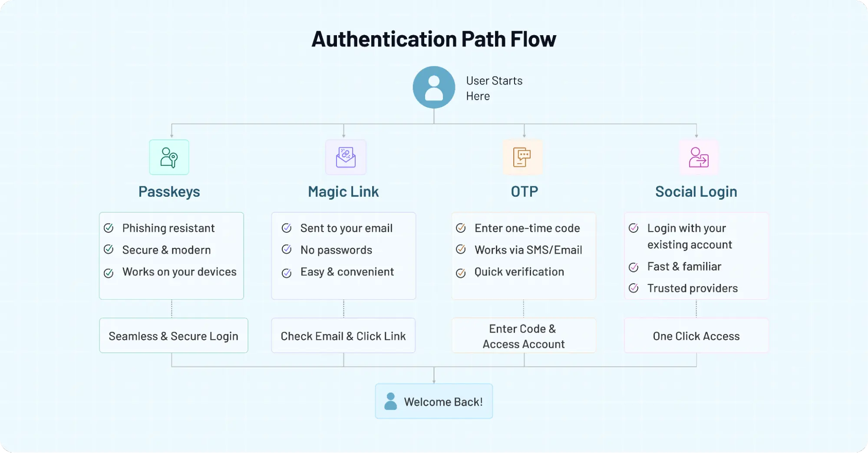Click checkmark icon beside Phishing resistant

pos(109,228)
